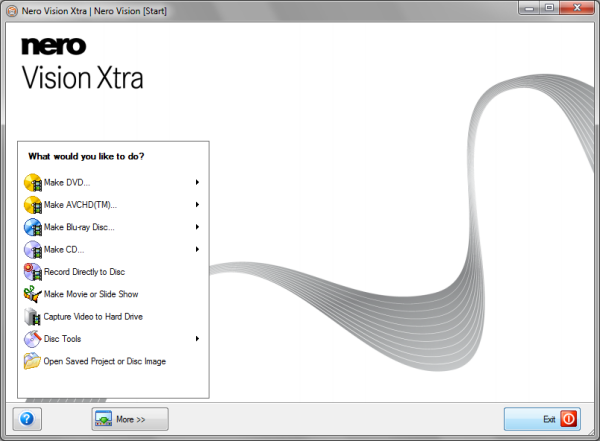
Task: Click the Make Blu-ray Disc icon
Action: [32, 228]
